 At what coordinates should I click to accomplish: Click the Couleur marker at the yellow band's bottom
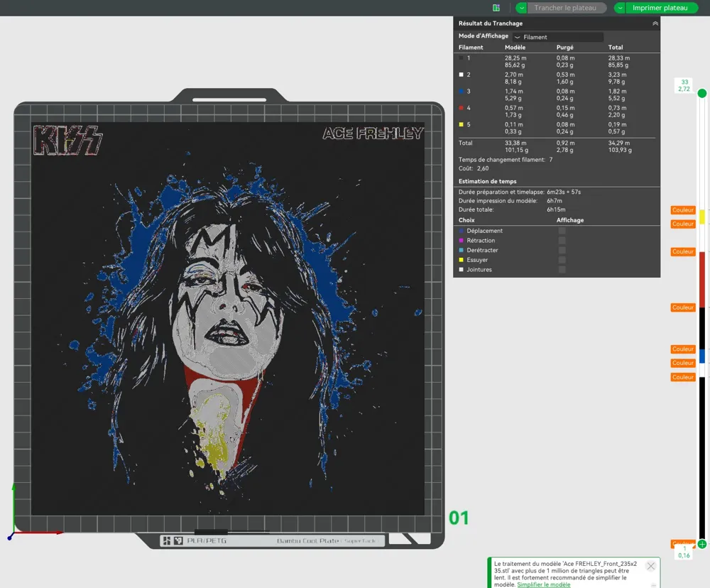683,224
